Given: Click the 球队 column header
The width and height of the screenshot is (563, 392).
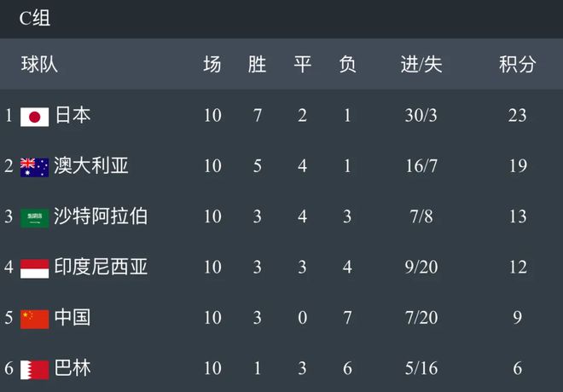Looking at the screenshot, I should tap(39, 65).
